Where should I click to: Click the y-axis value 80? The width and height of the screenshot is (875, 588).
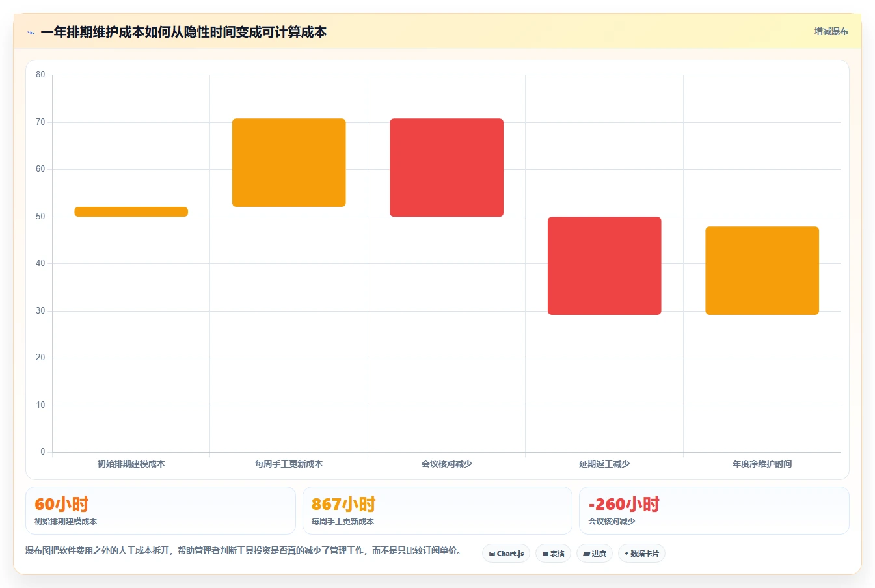pos(40,75)
